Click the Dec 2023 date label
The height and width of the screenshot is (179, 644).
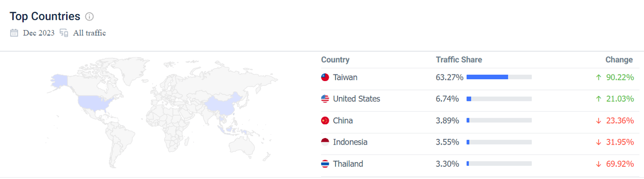[39, 33]
